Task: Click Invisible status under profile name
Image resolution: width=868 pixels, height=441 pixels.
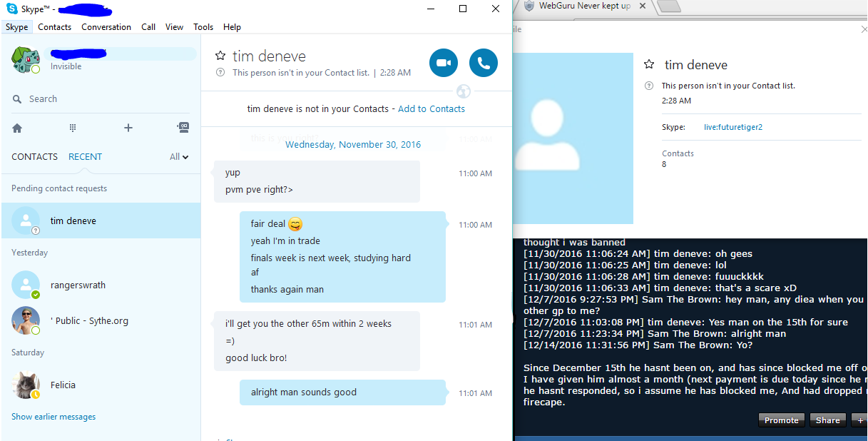Action: pos(66,66)
